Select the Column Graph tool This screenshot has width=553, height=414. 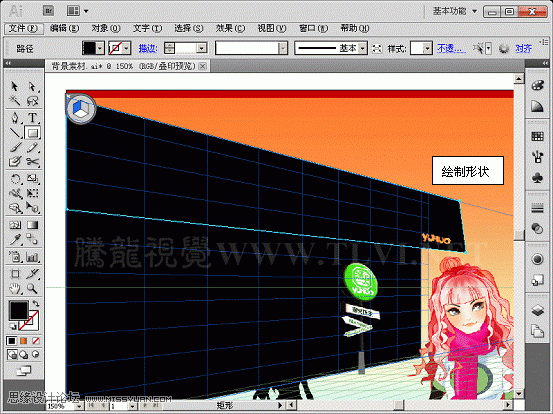point(32,256)
